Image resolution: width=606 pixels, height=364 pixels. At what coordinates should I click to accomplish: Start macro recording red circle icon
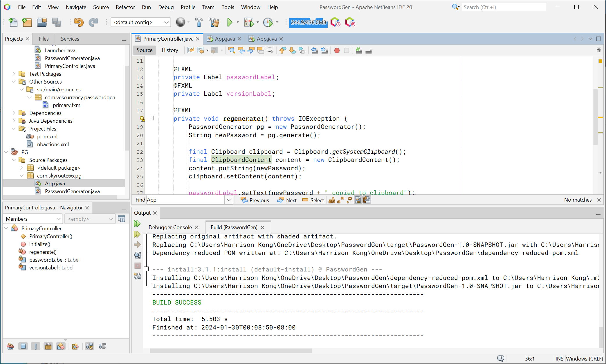coord(337,50)
